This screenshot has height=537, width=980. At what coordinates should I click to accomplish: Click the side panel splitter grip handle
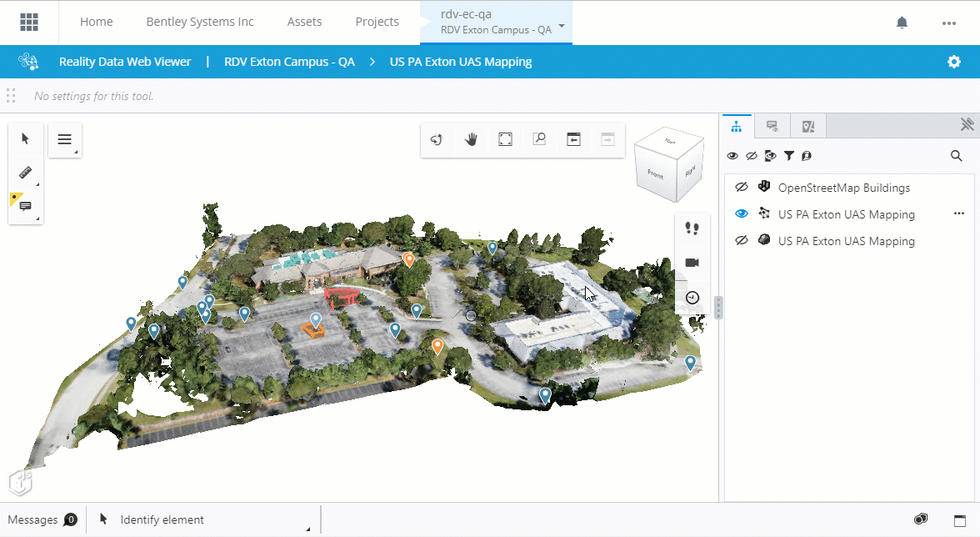click(x=718, y=308)
